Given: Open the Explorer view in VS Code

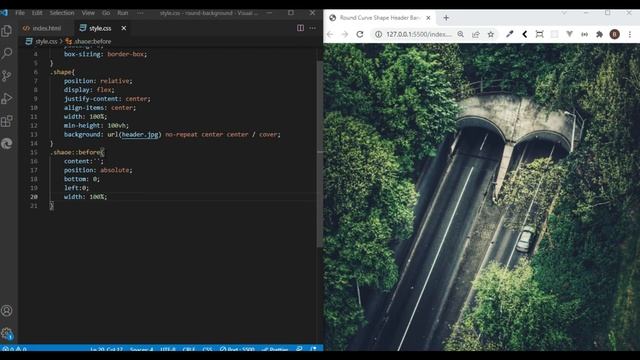Looking at the screenshot, I should (7, 31).
